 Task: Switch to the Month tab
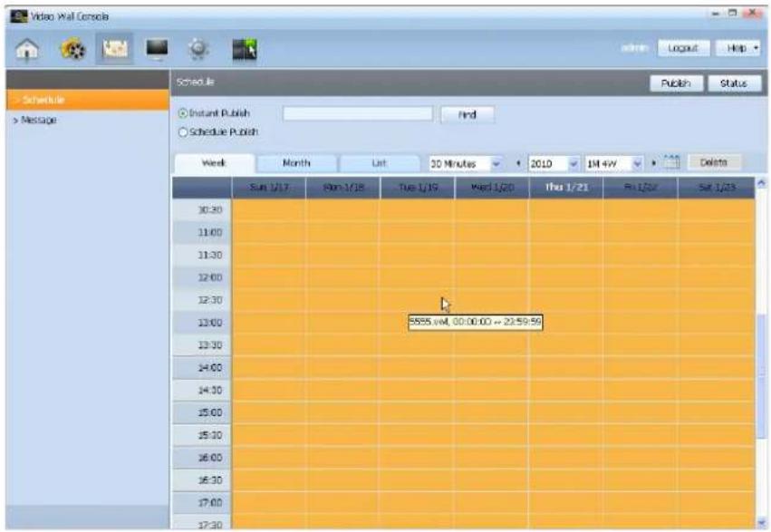296,163
